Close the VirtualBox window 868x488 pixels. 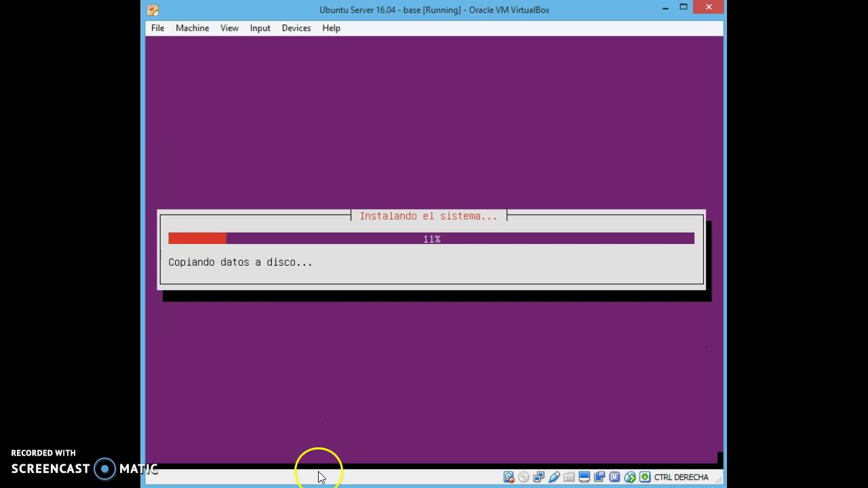[709, 7]
